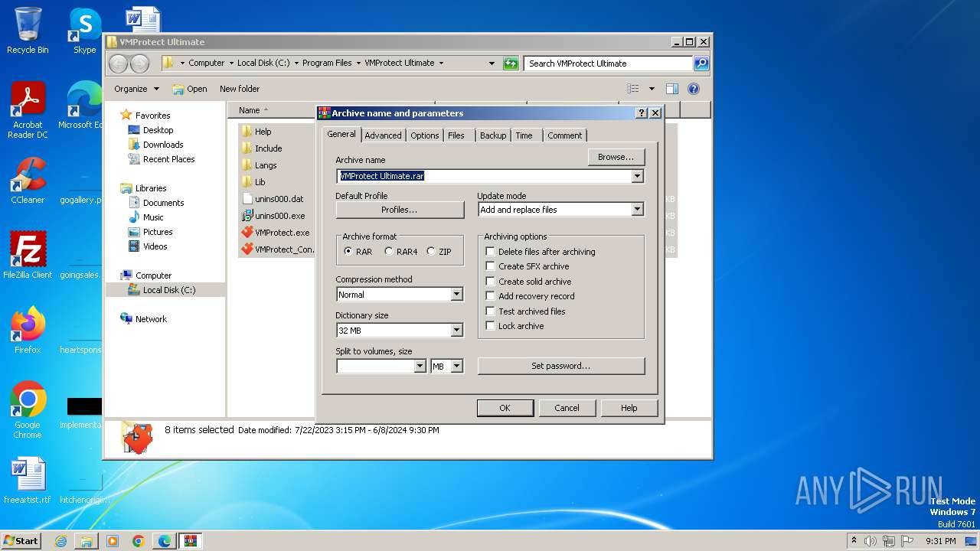Open Split to volumes size dropdown
Image resolution: width=980 pixels, height=551 pixels.
click(420, 367)
